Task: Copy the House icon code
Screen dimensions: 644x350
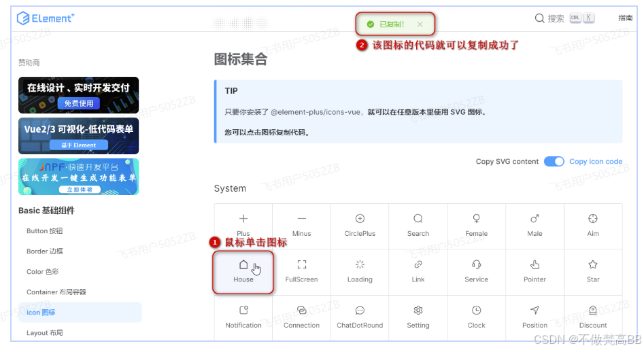Action: click(243, 272)
